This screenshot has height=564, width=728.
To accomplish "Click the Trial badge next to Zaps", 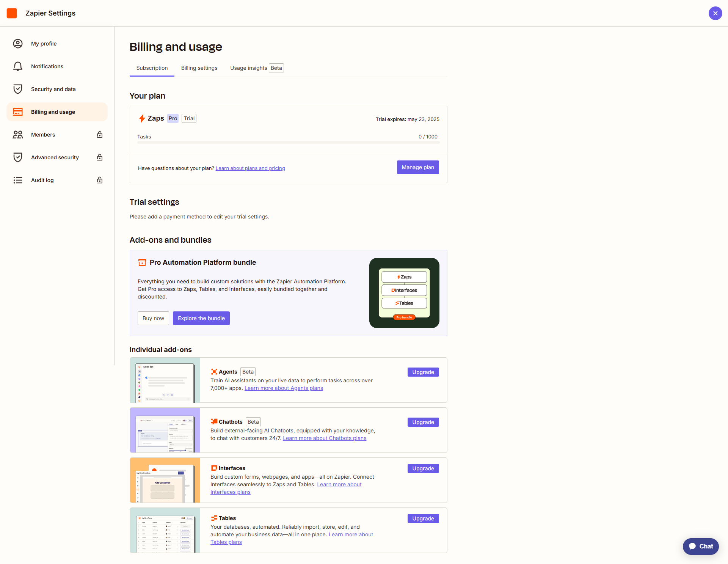I will (x=189, y=118).
